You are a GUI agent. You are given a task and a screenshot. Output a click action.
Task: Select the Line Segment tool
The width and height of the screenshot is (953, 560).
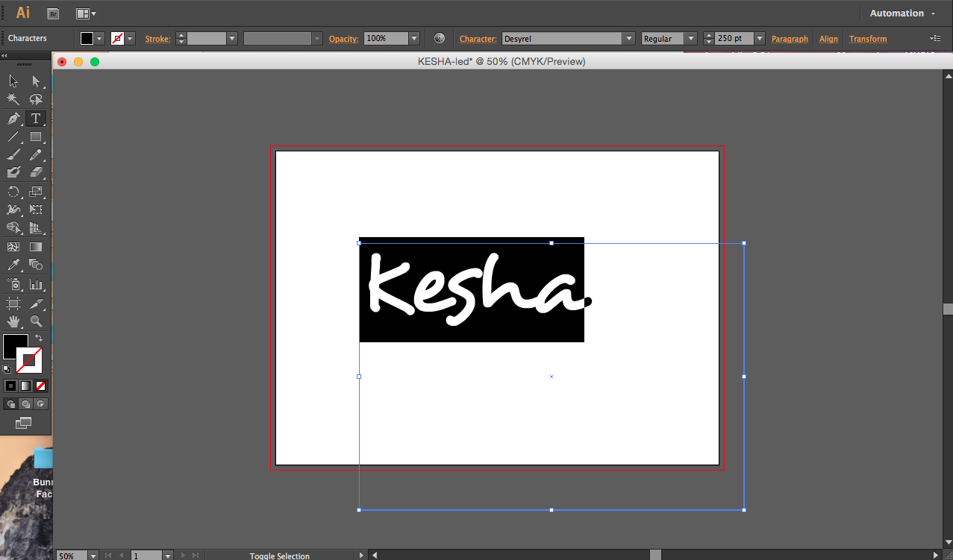13,136
